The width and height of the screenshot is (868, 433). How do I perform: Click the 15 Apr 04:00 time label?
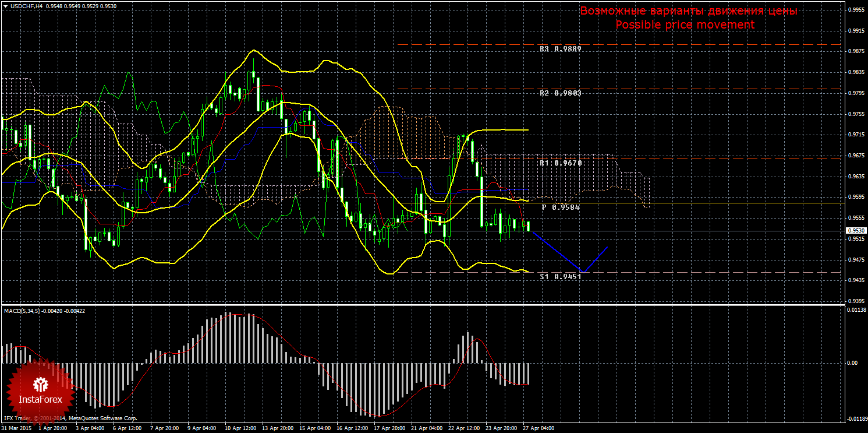tap(314, 428)
